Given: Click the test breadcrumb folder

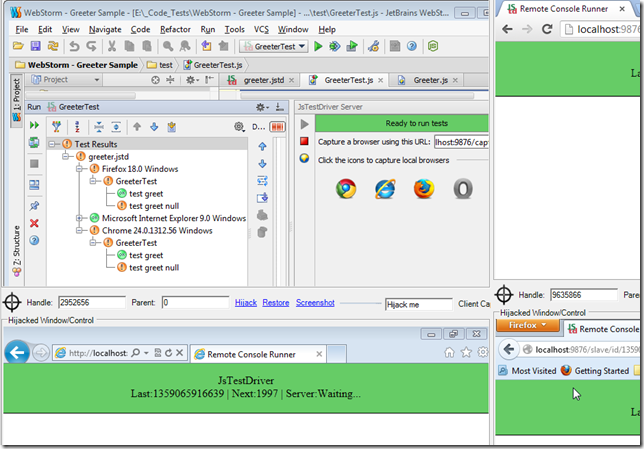Looking at the screenshot, I should [160, 65].
